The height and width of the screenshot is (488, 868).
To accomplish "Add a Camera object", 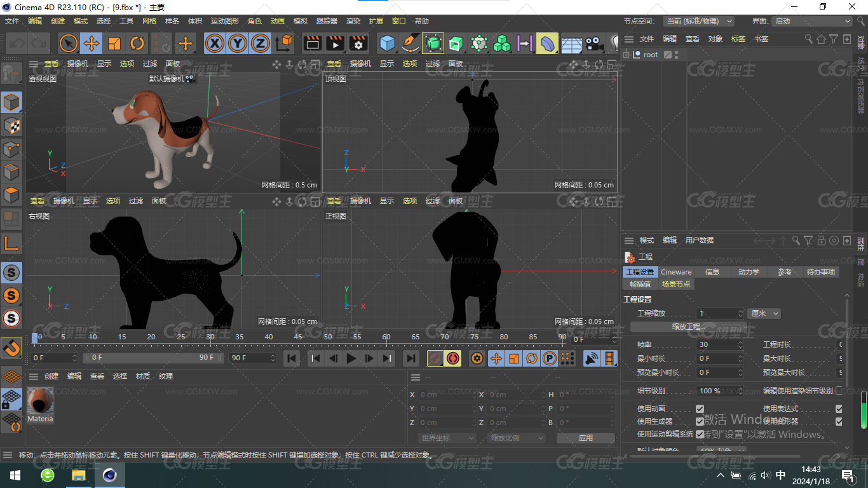I will tap(593, 43).
